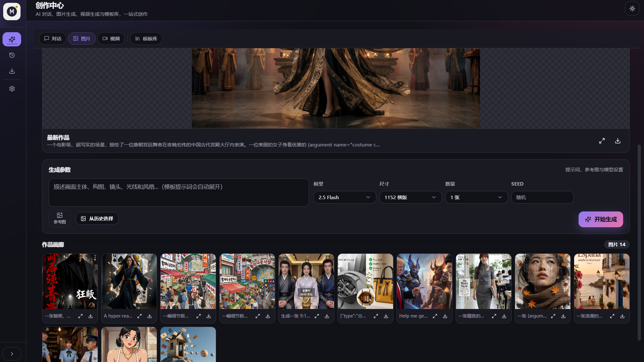Open the 模板库 tab
644x362 pixels.
[146, 39]
